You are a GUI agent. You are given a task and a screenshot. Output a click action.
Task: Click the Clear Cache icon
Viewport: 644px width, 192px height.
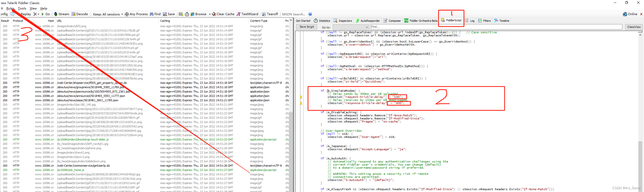coord(214,14)
